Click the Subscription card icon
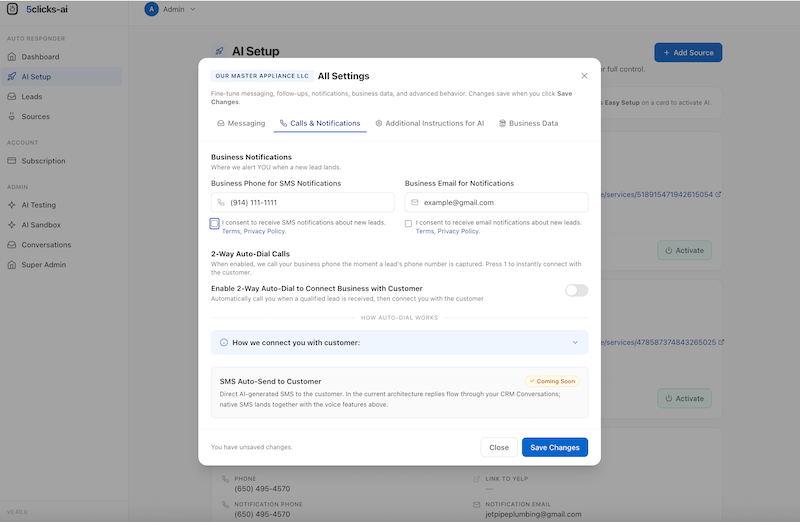Image resolution: width=800 pixels, height=522 pixels. click(x=12, y=161)
